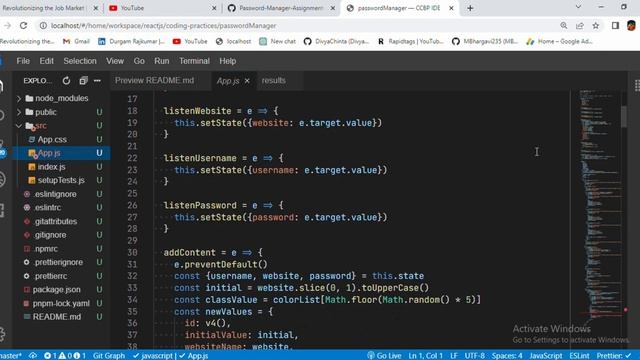The width and height of the screenshot is (640, 360).
Task: Open .gitignore file
Action: [50, 235]
